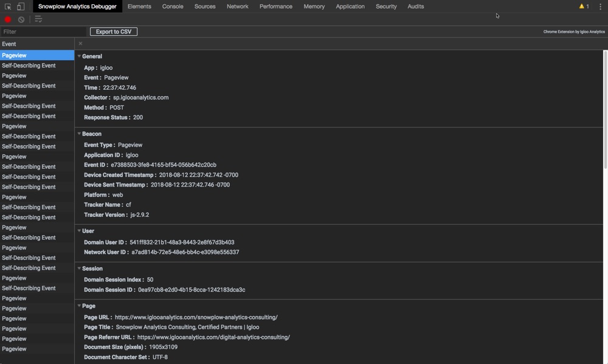This screenshot has width=608, height=364.
Task: Click the Page Referrer URL value
Action: (213, 337)
